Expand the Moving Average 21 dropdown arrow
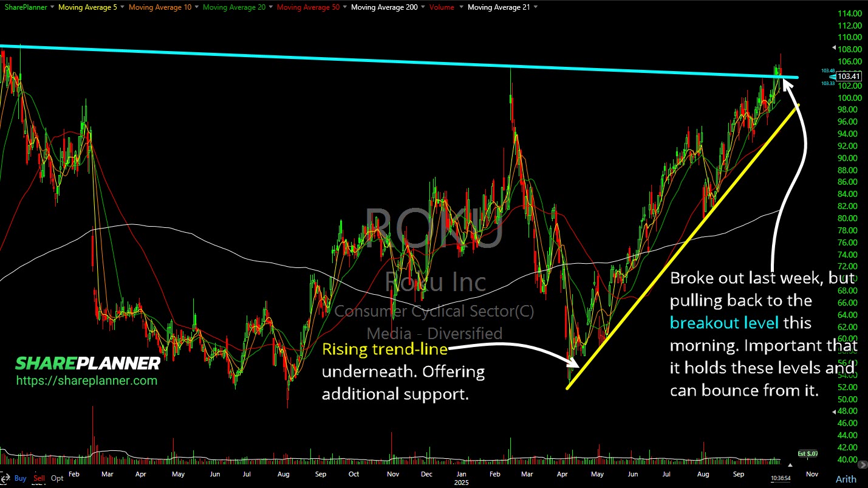This screenshot has height=488, width=868. (534, 7)
